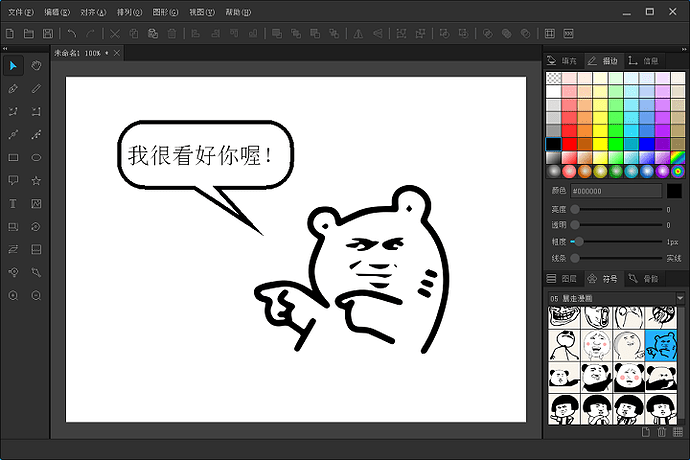Create a new document from toolbar
Image resolution: width=690 pixels, height=460 pixels.
click(x=10, y=33)
